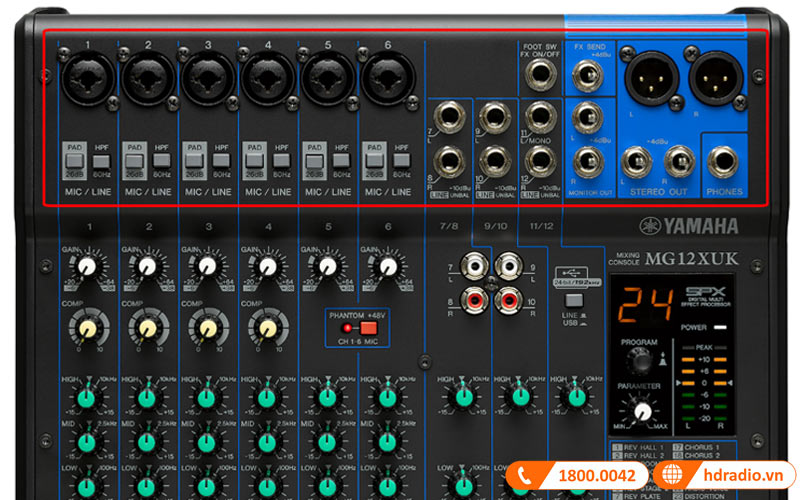Select the line input 9 L jack

495,117
